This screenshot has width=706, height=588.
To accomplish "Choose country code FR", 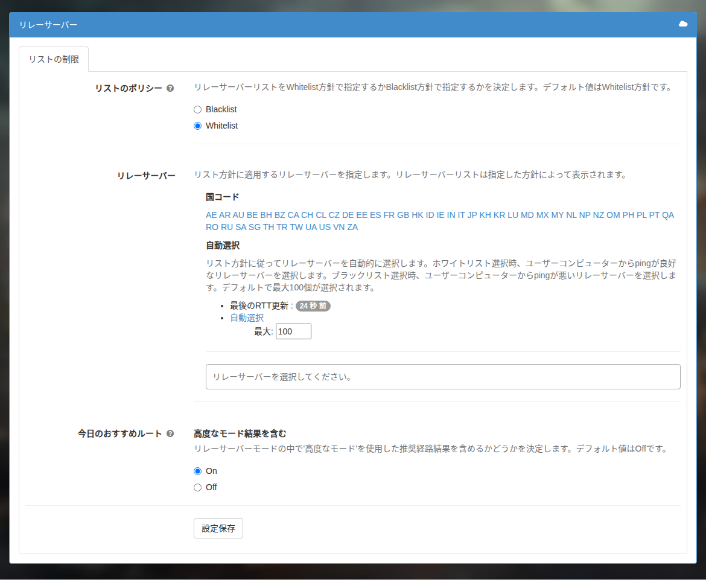I will tap(389, 215).
